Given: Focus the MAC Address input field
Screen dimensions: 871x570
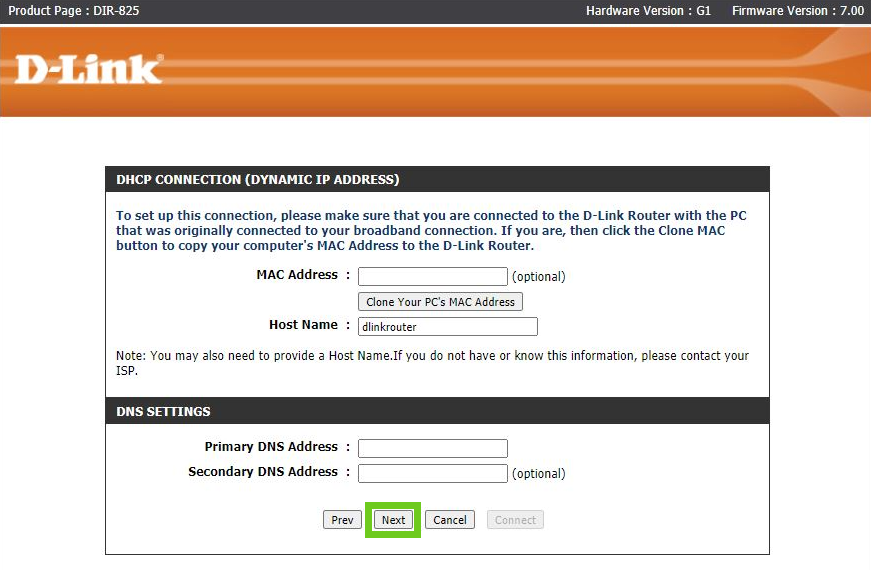Looking at the screenshot, I should click(432, 276).
